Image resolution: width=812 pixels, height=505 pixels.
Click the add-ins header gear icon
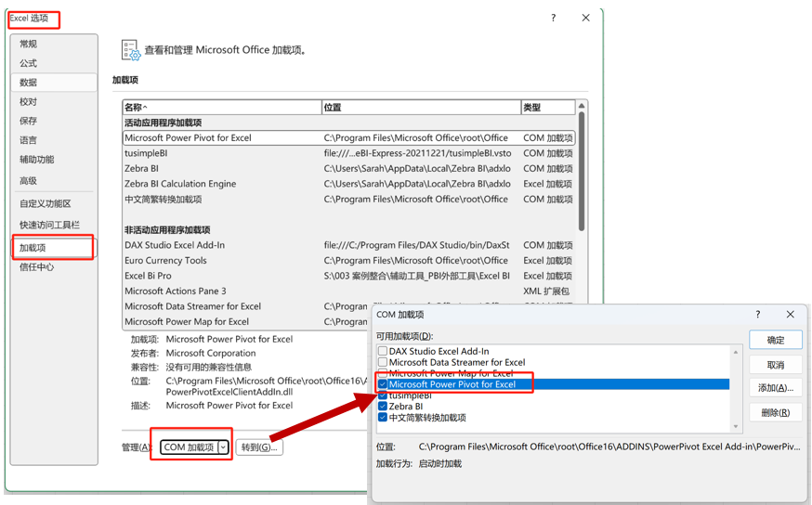click(x=130, y=50)
